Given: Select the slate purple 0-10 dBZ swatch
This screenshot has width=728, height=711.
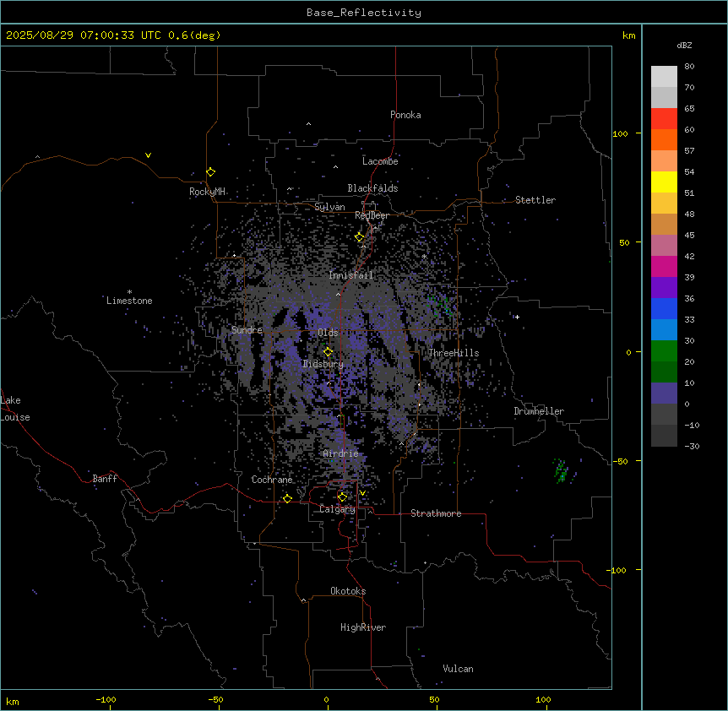Looking at the screenshot, I should point(664,393).
